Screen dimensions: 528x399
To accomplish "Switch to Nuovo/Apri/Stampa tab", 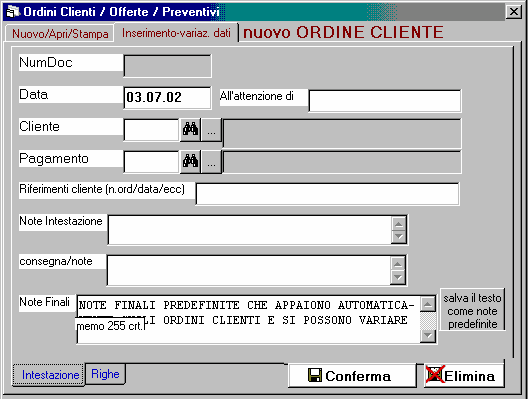I will click(60, 34).
